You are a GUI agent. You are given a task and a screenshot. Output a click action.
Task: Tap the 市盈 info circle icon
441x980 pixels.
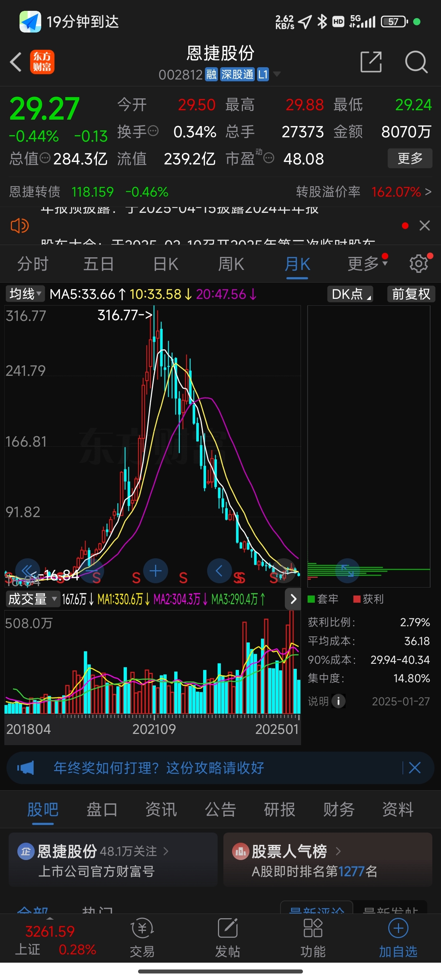pyautogui.click(x=269, y=158)
